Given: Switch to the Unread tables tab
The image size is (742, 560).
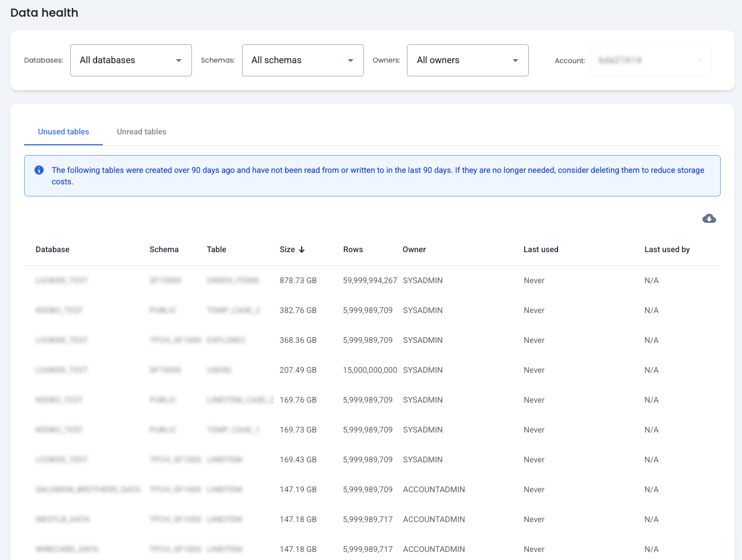Looking at the screenshot, I should (x=141, y=132).
